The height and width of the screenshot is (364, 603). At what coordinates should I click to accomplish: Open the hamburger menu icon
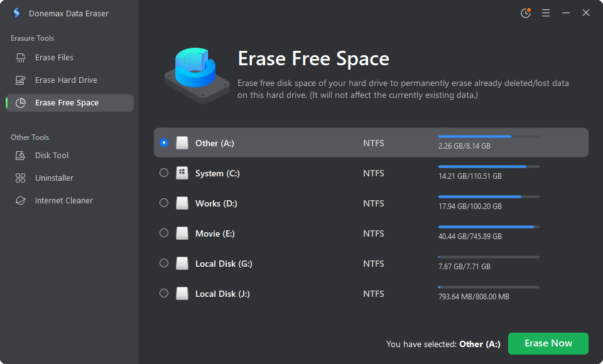pos(546,13)
